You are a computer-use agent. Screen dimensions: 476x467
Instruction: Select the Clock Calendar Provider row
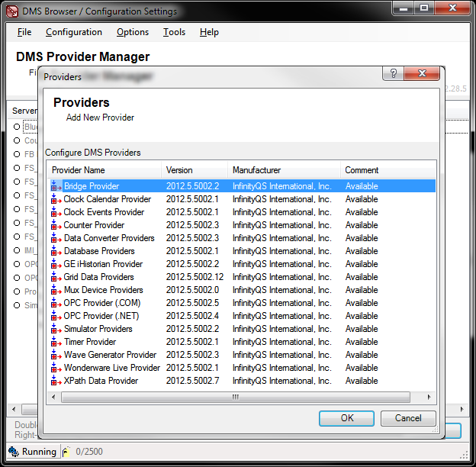[x=242, y=199]
